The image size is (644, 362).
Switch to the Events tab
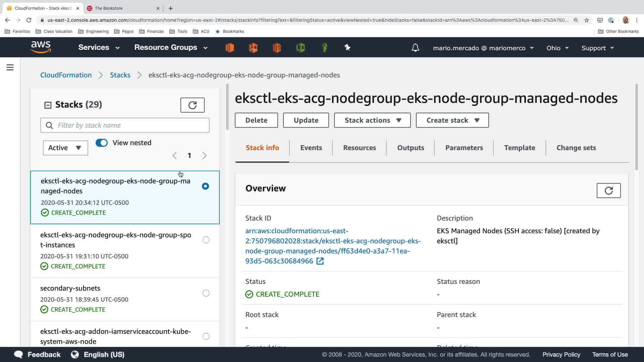(x=311, y=148)
